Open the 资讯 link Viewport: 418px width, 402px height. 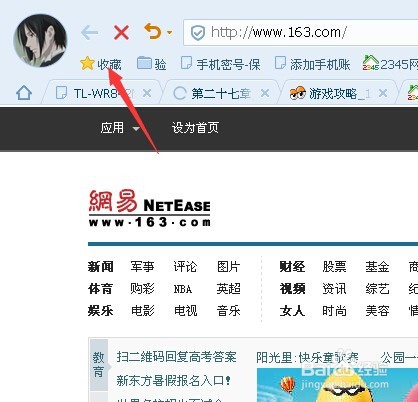click(334, 289)
